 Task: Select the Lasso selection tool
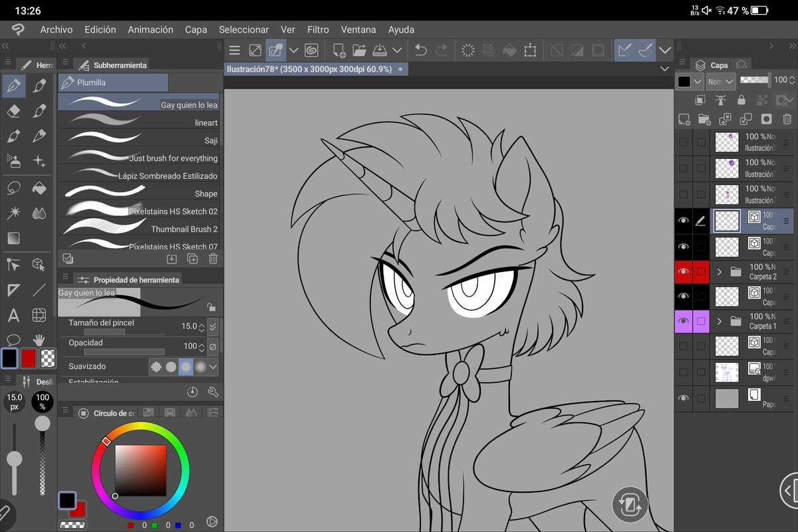[14, 188]
